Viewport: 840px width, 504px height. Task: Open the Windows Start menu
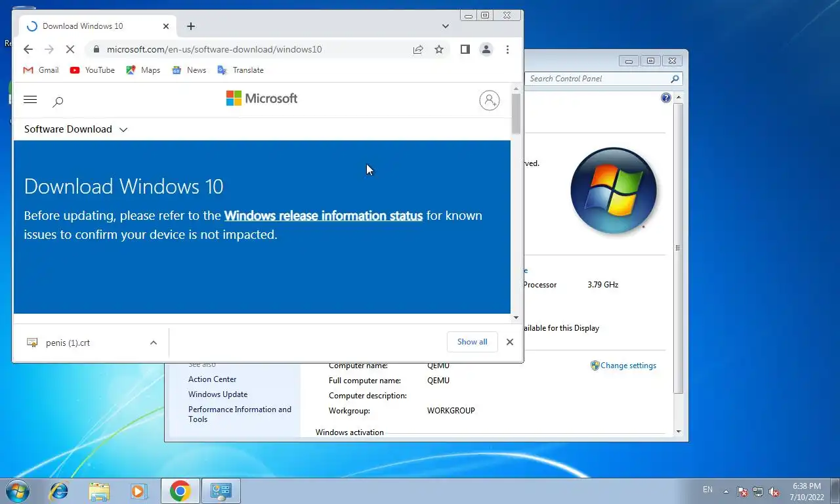[17, 491]
